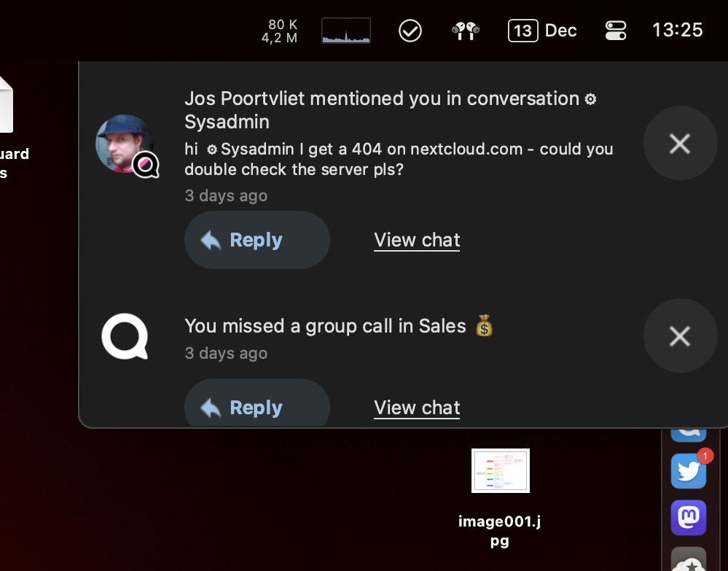Image resolution: width=728 pixels, height=571 pixels.
Task: Click the network speed indicator showing 80K
Action: 279,30
